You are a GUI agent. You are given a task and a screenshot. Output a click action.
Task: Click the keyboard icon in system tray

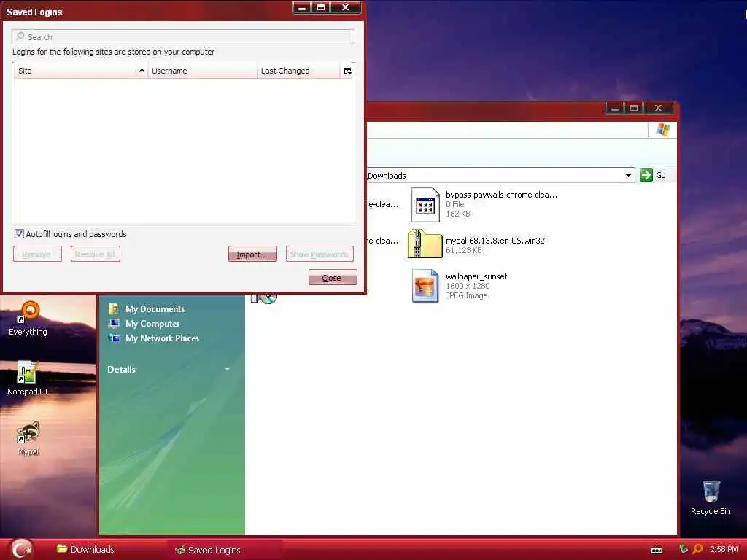[657, 550]
